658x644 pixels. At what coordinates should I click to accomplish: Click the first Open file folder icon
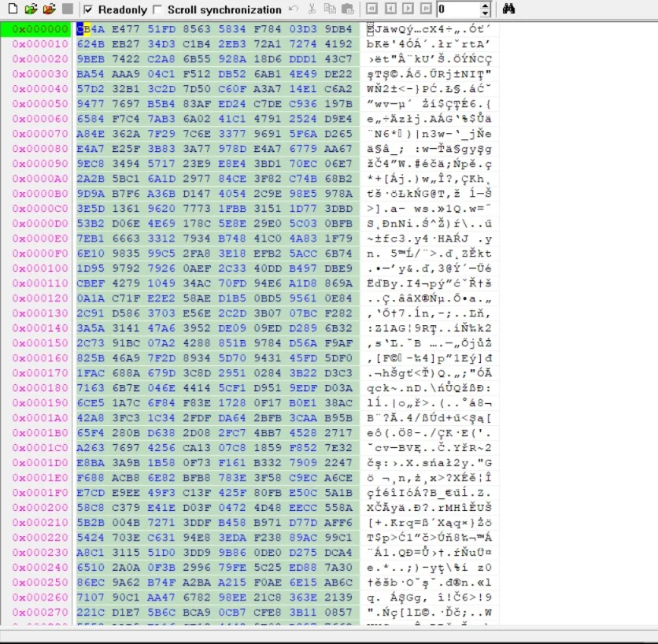pos(31,9)
